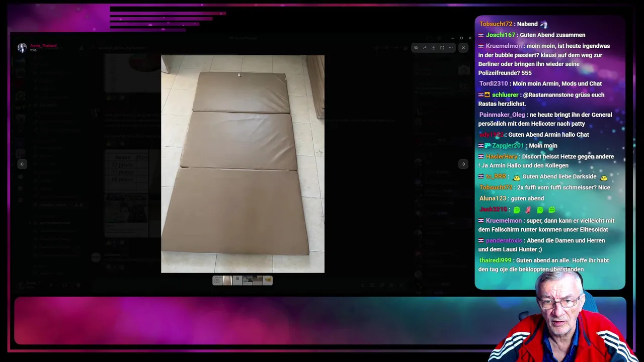Click the forward arrow icon in viewer toolbar
This screenshot has height=362, width=644.
(x=425, y=48)
